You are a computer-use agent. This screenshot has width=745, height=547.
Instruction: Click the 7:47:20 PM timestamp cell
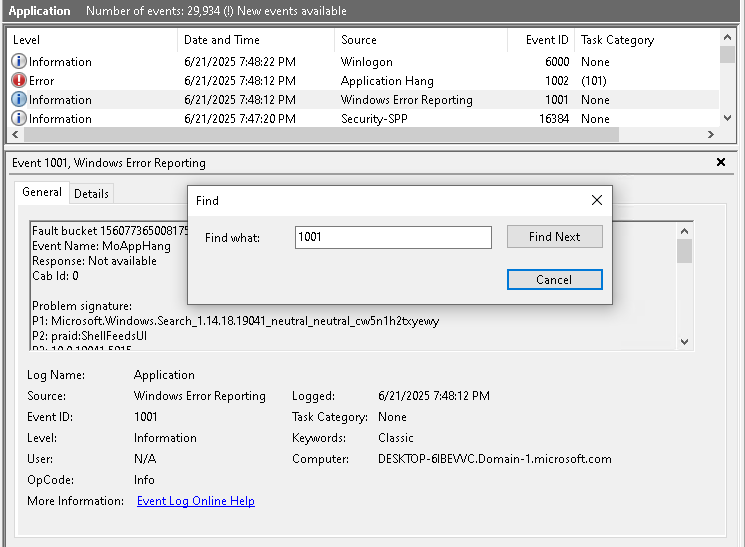(240, 119)
